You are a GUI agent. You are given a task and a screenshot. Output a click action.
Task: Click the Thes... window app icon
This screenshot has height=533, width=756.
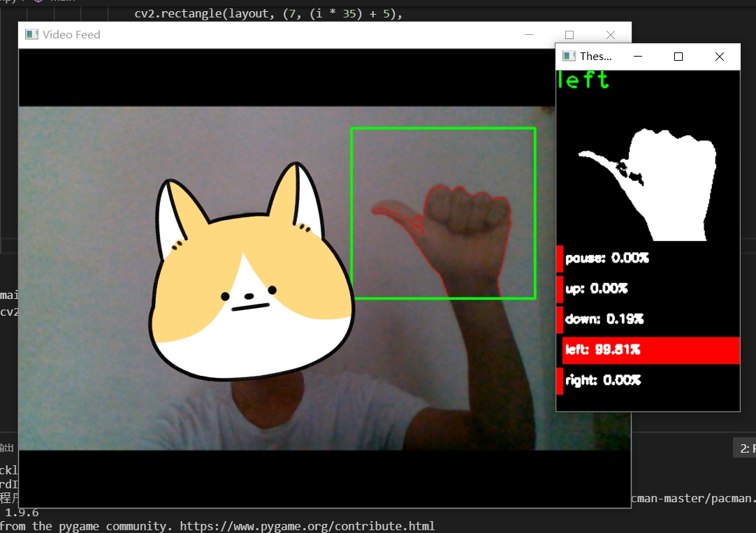click(x=569, y=57)
